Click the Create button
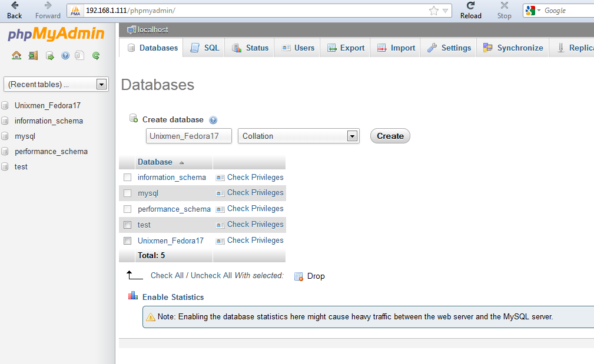This screenshot has height=364, width=594. pos(390,136)
